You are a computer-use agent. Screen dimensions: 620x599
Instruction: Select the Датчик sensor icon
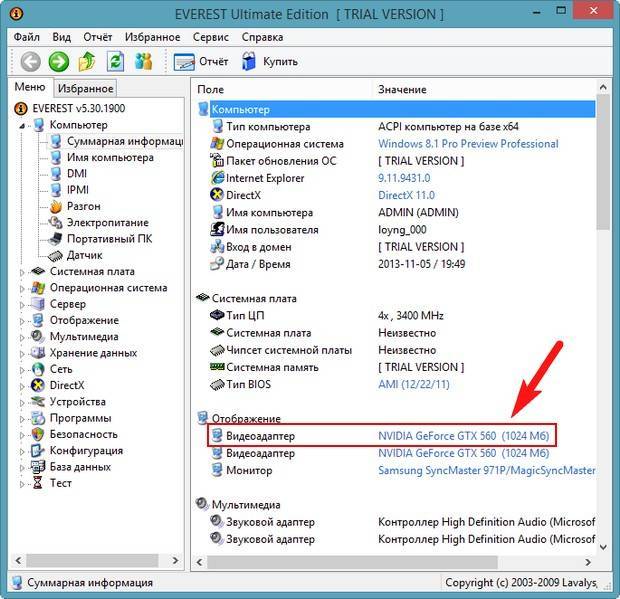coord(55,255)
